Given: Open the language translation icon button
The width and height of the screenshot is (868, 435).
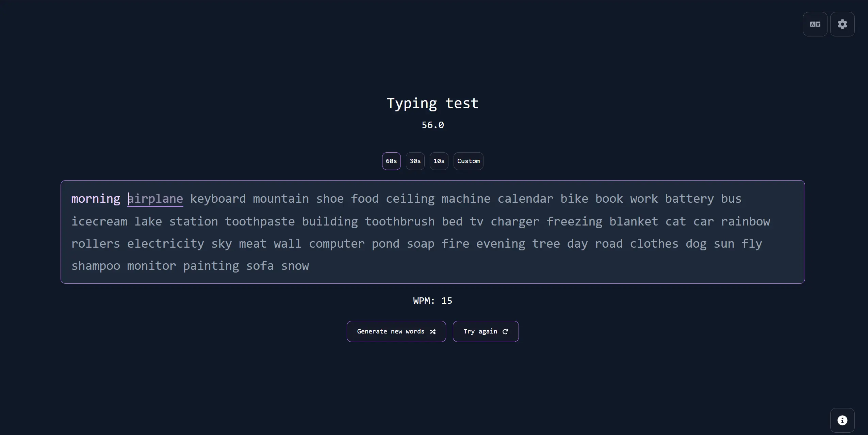Looking at the screenshot, I should (x=815, y=24).
